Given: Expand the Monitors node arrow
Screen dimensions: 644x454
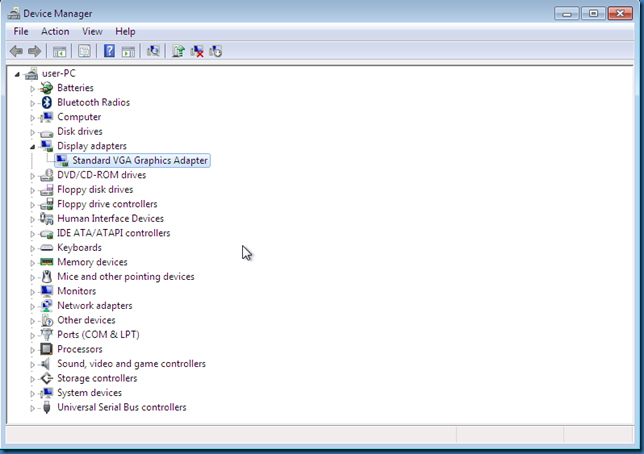Looking at the screenshot, I should click(32, 292).
